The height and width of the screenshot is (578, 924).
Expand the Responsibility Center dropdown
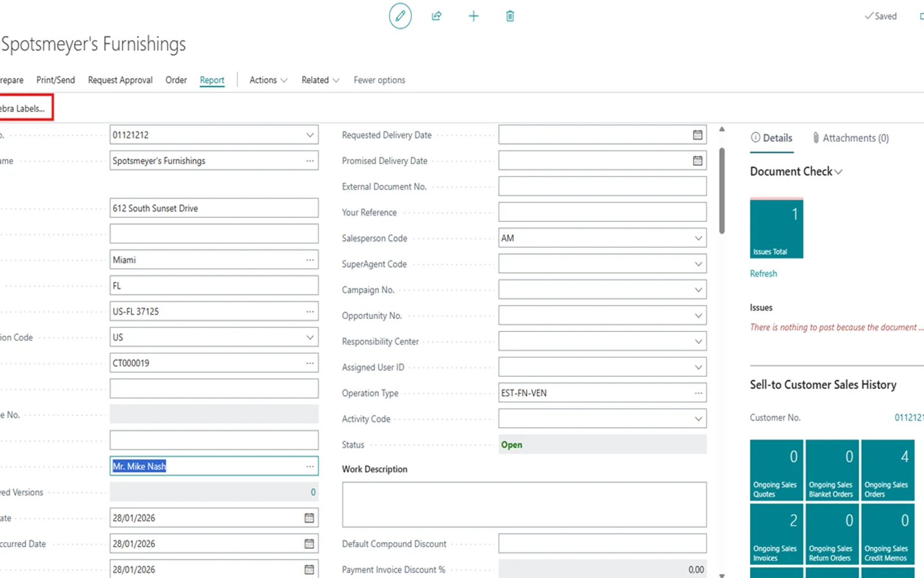698,341
